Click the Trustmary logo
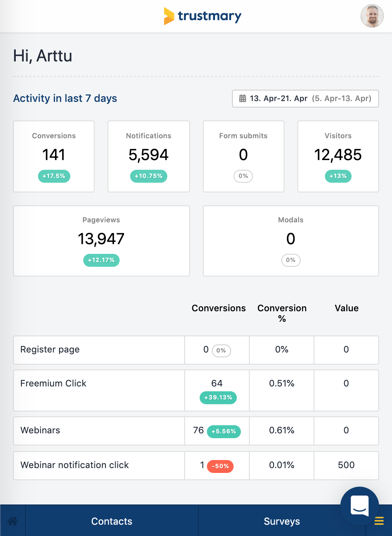Image resolution: width=392 pixels, height=536 pixels. point(202,16)
